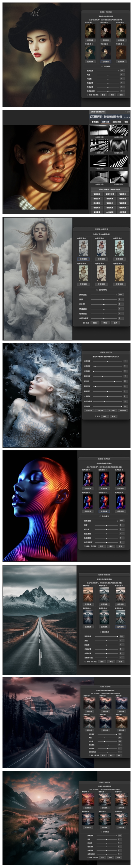Switch to the 影调渲染 tab

pos(95,122)
